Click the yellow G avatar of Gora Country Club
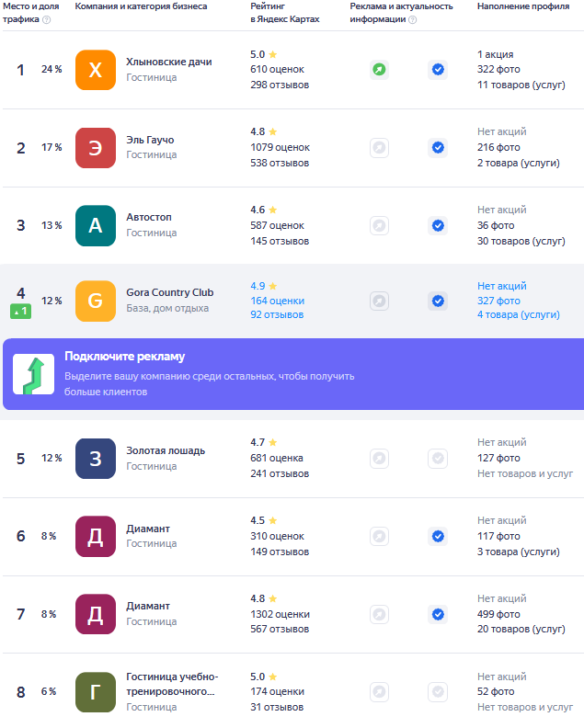The image size is (584, 728). (96, 301)
